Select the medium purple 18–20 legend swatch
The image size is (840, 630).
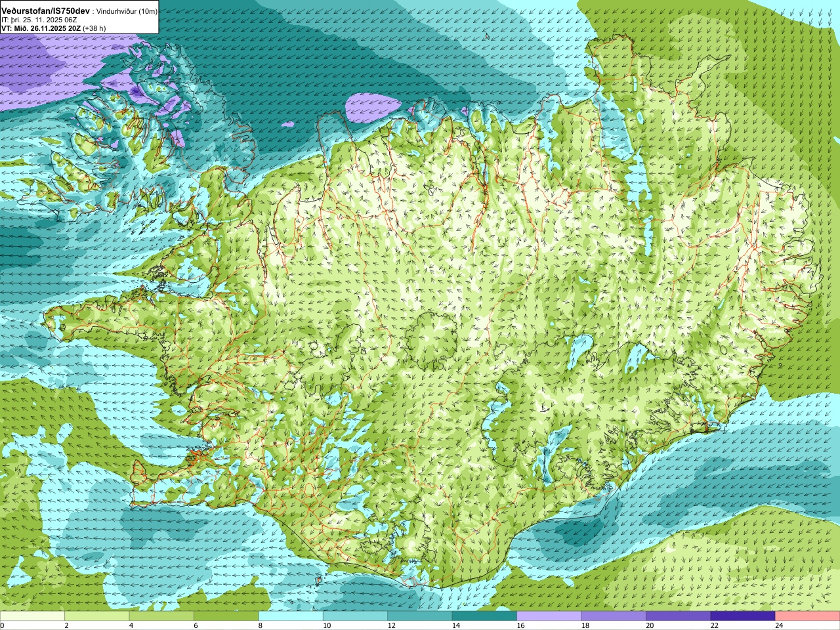[x=614, y=616]
